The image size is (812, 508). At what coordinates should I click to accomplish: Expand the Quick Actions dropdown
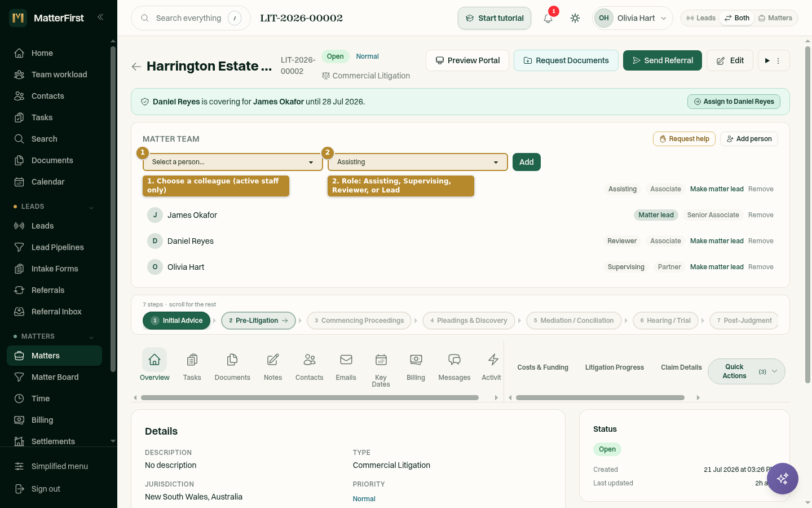pos(746,371)
